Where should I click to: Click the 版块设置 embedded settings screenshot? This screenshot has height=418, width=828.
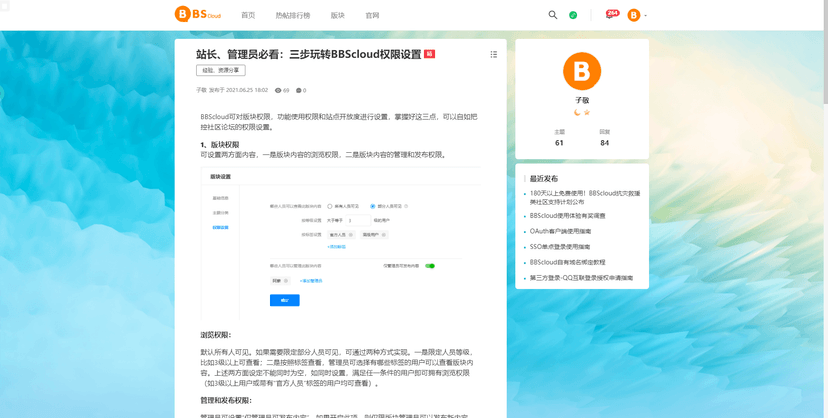(x=341, y=244)
